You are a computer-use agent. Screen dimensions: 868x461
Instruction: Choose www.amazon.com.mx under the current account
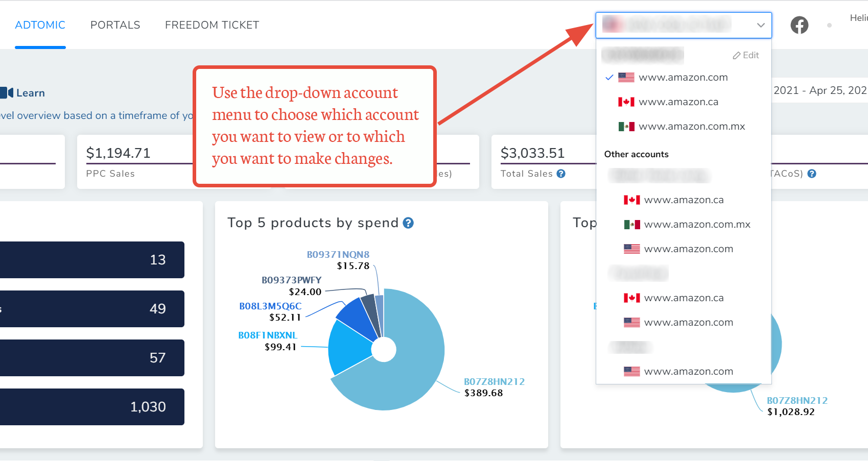click(691, 127)
